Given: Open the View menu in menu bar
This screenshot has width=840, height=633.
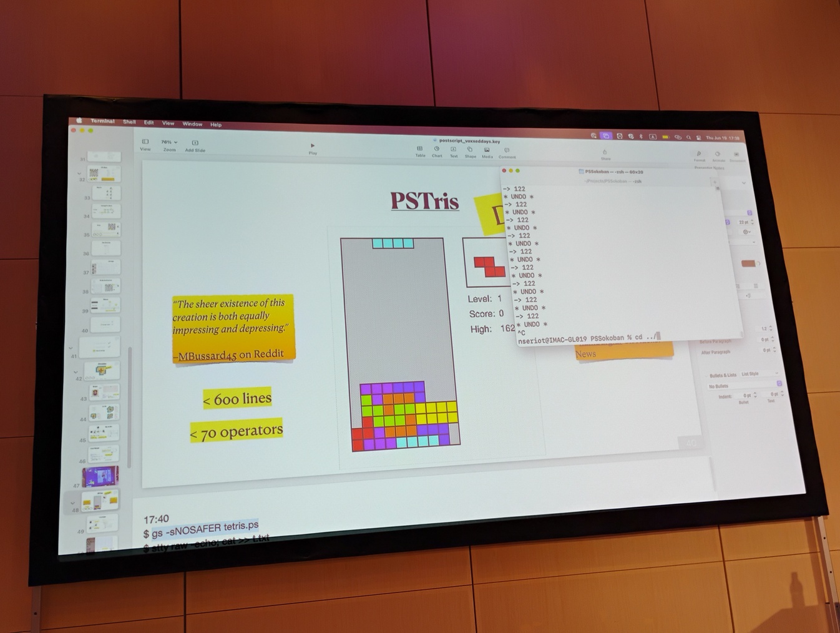Looking at the screenshot, I should point(168,123).
